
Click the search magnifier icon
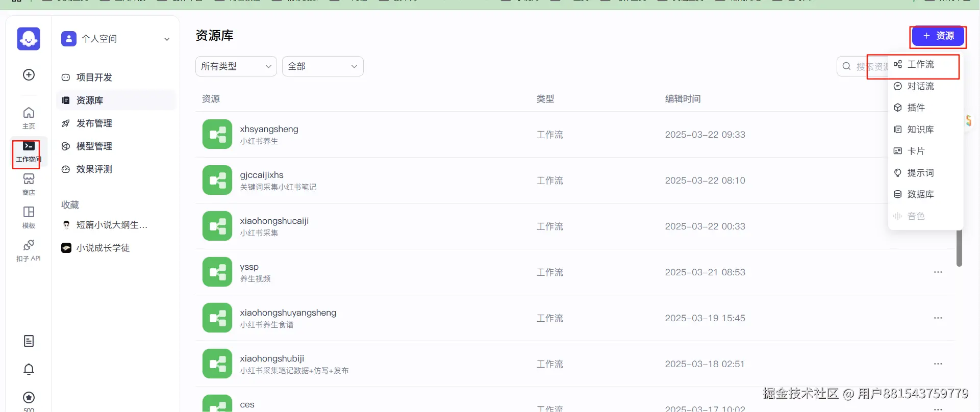(x=847, y=66)
